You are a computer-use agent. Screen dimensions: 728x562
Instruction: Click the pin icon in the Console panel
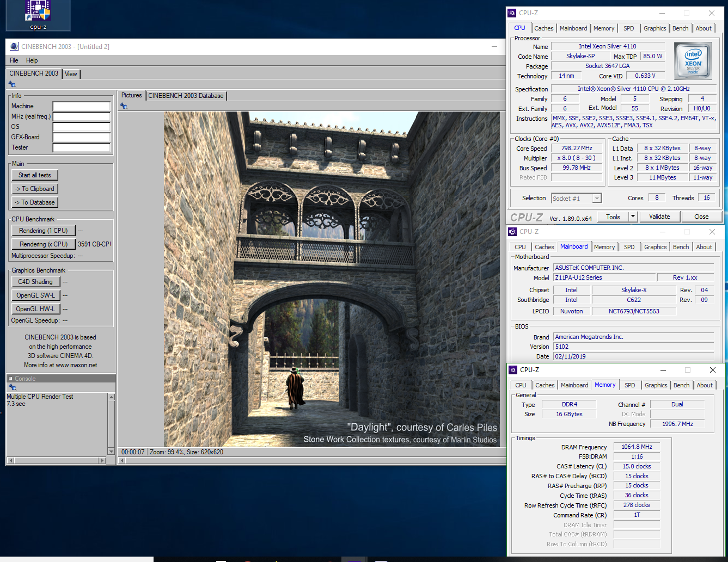[12, 387]
